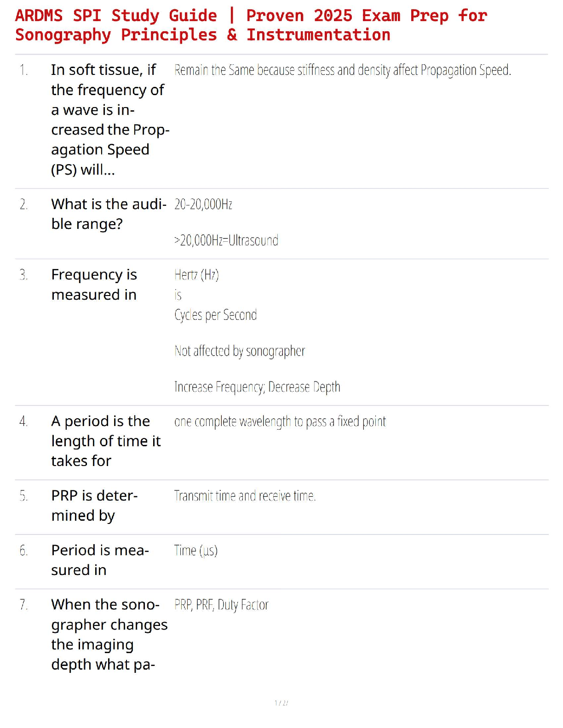Click the question 'Frequency is measured in'

(94, 284)
